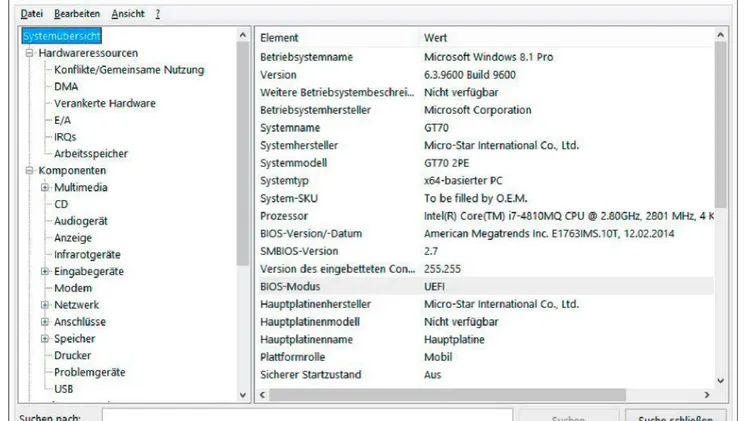Select Anzeige tree item

[x=73, y=238]
